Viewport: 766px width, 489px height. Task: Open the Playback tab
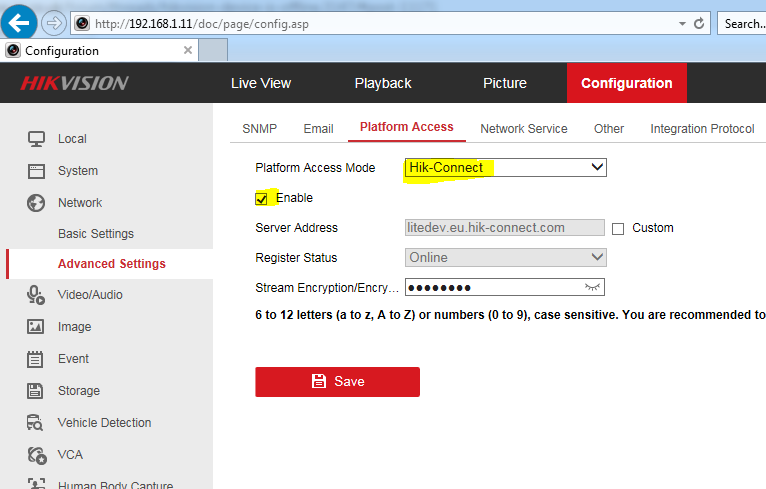click(383, 83)
